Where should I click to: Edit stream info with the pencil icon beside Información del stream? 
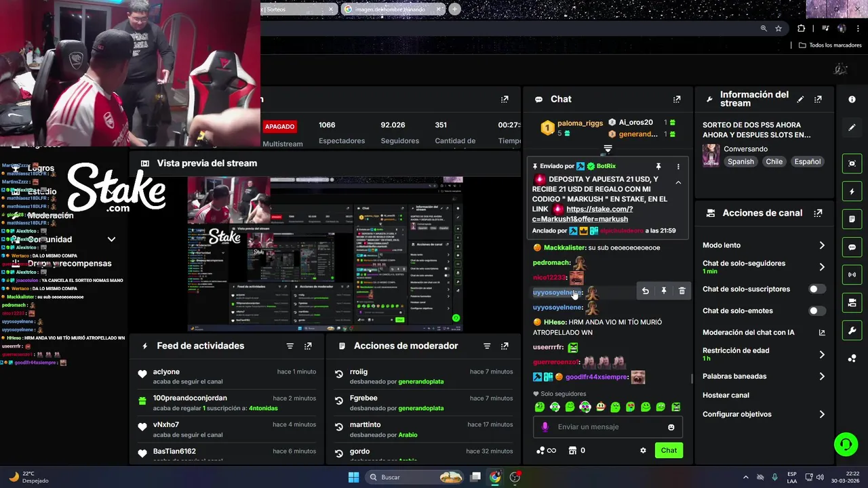[800, 99]
